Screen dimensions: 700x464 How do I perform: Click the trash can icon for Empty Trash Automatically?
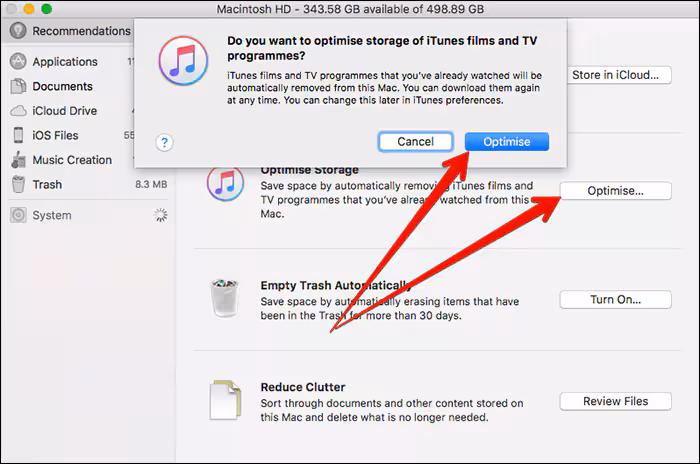pos(225,298)
